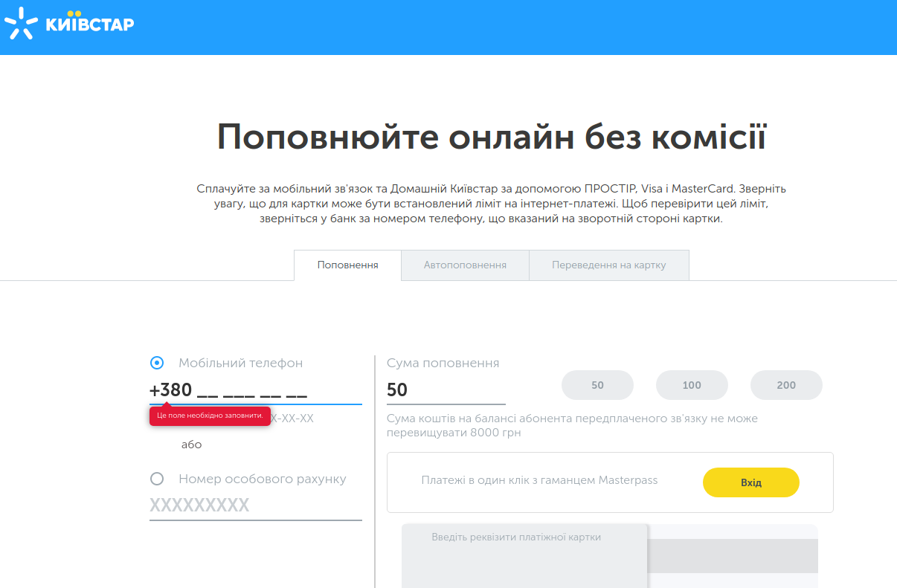The height and width of the screenshot is (588, 897).
Task: Choose the 200 preset amount button
Action: [x=786, y=385]
